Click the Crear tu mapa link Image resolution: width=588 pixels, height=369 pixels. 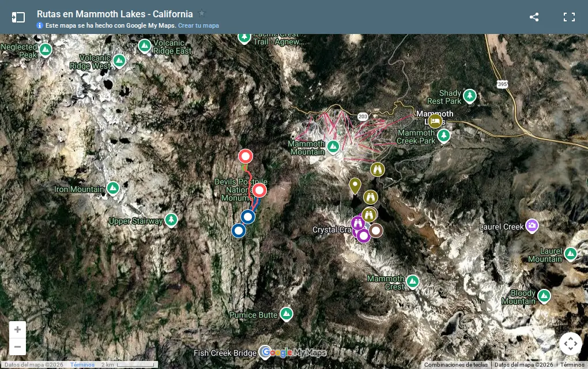point(198,25)
